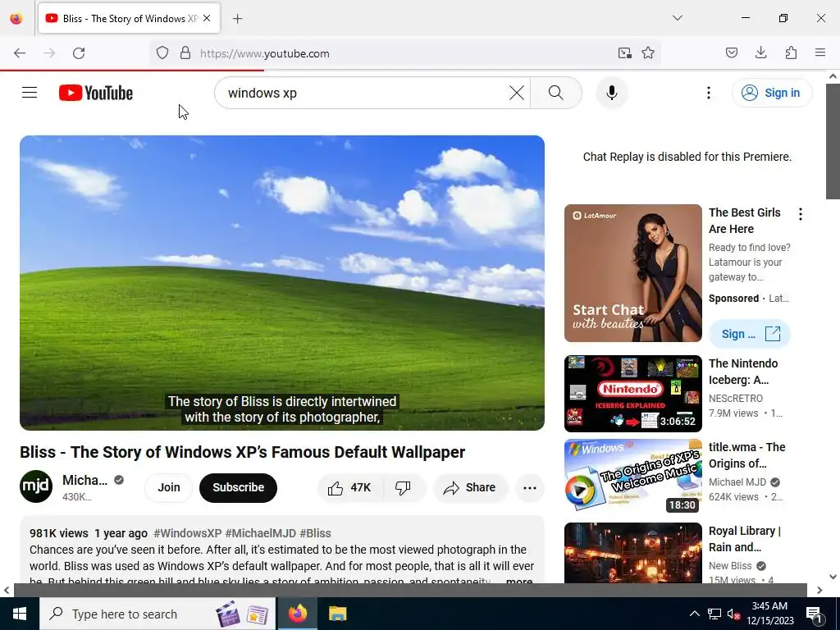Clear the search query with the X

[x=517, y=93]
